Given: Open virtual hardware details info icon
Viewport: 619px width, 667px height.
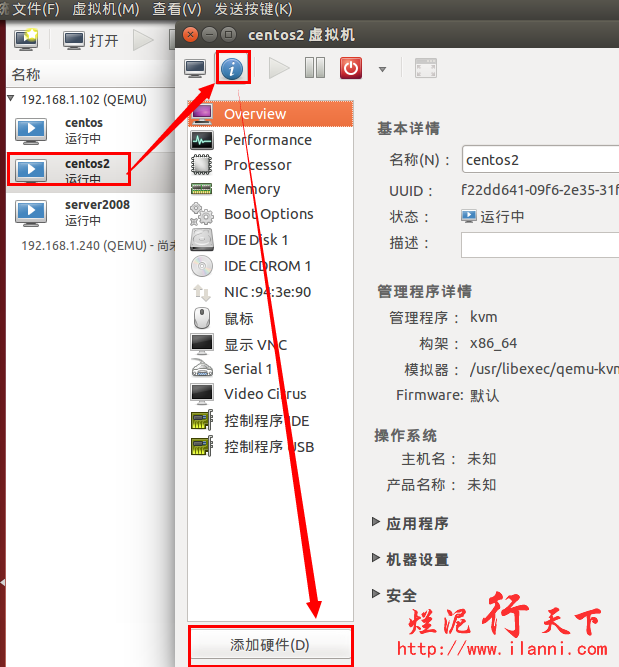Looking at the screenshot, I should coord(232,68).
